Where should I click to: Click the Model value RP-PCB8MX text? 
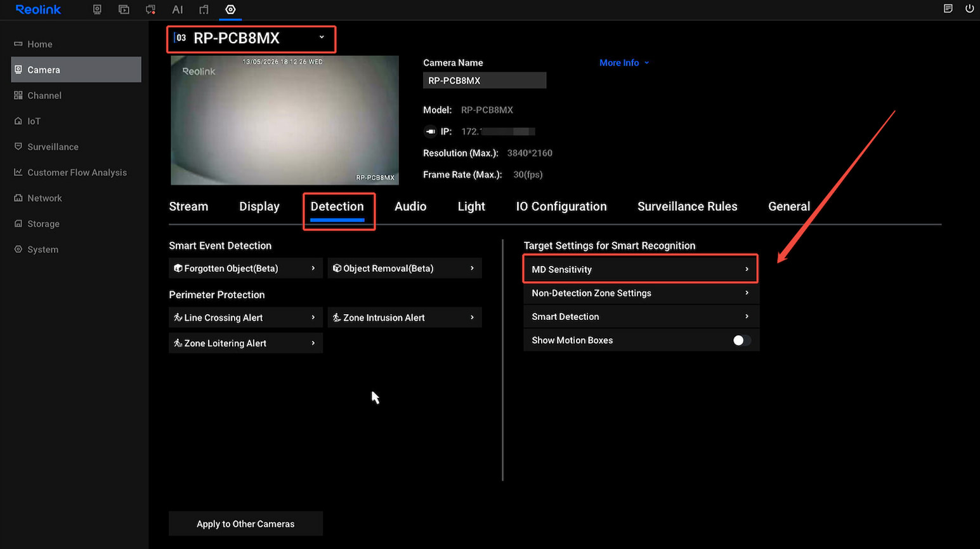tap(487, 110)
